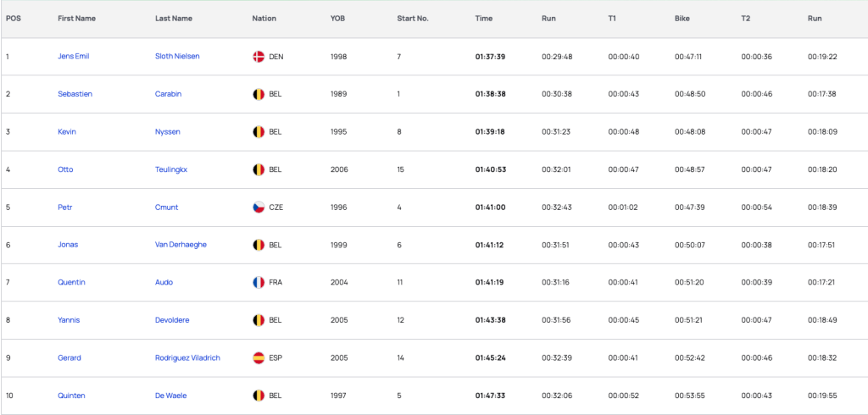This screenshot has height=415, width=868.
Task: Click the Bike column header
Action: 682,19
